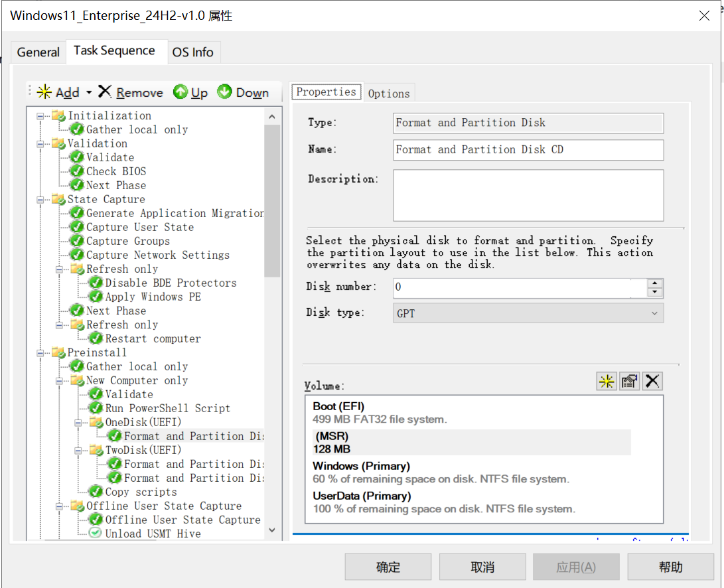Viewport: 724px width, 588px height.
Task: Switch to the General tab
Action: (x=38, y=52)
